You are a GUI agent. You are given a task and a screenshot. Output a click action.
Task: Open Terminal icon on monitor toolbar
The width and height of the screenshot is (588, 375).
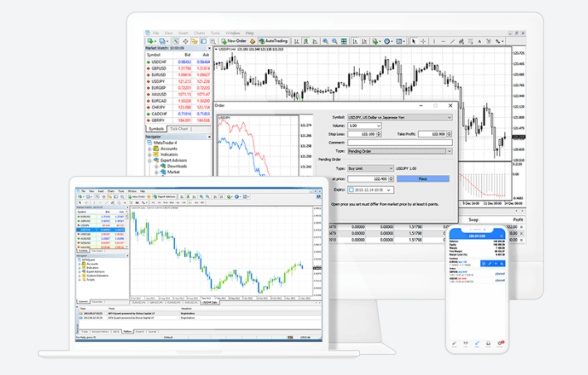(x=203, y=41)
